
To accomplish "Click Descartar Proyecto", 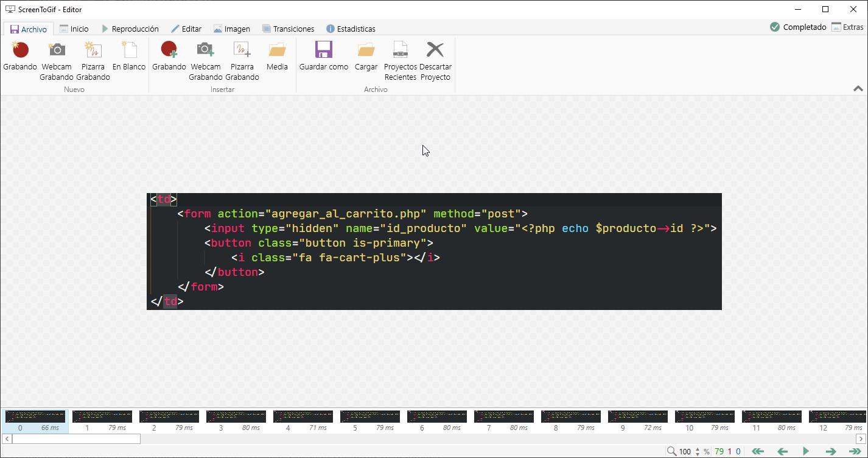I will (435, 61).
